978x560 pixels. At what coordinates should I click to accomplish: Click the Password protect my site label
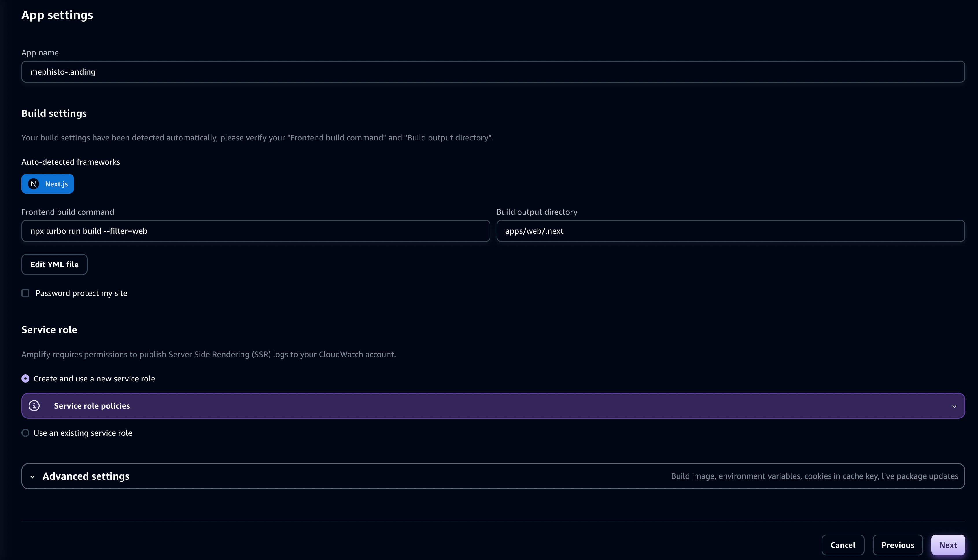click(x=81, y=293)
